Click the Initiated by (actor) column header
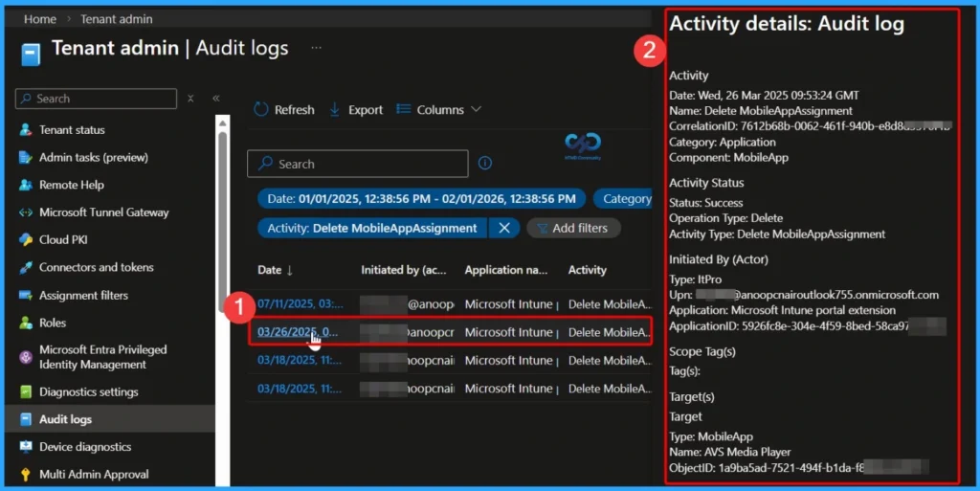The image size is (980, 491). [404, 270]
